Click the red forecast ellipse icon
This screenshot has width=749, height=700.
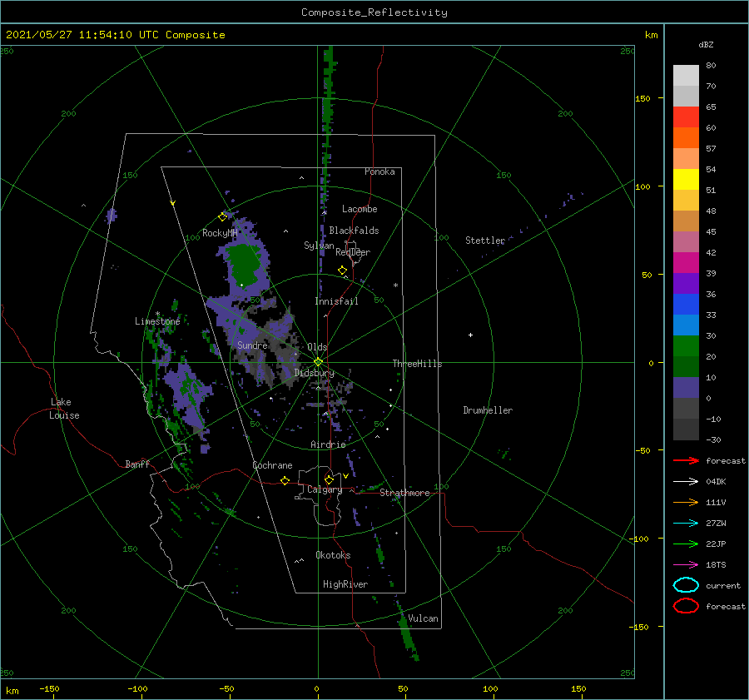coord(686,606)
